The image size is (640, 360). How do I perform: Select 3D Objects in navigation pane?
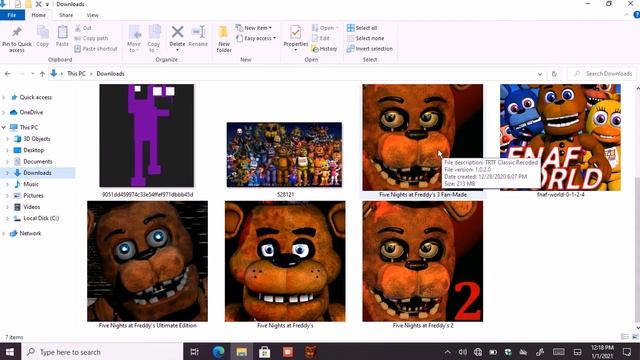tap(37, 139)
